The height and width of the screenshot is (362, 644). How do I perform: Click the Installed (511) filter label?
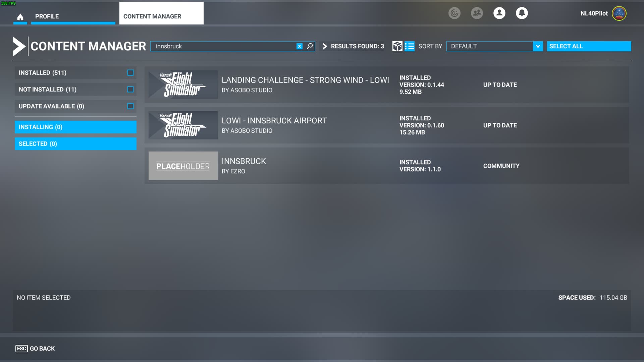(x=43, y=73)
